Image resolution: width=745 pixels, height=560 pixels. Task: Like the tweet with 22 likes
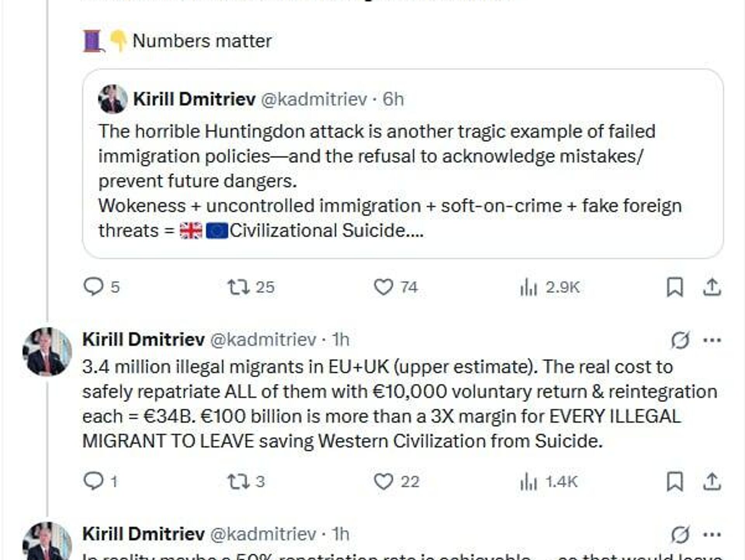pyautogui.click(x=383, y=482)
